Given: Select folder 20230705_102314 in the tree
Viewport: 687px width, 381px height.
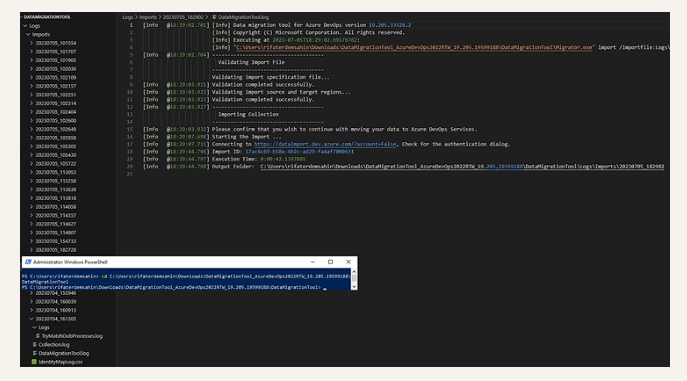Looking at the screenshot, I should pos(56,103).
